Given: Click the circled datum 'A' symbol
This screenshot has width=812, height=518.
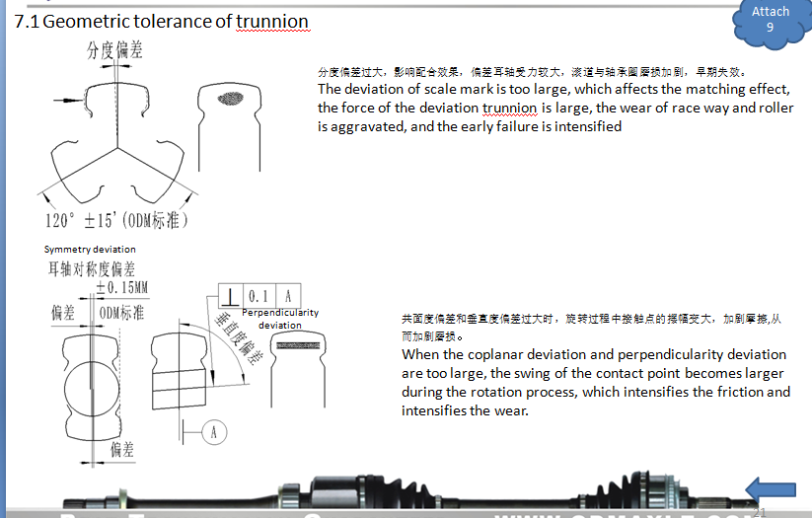Looking at the screenshot, I should pos(213,432).
